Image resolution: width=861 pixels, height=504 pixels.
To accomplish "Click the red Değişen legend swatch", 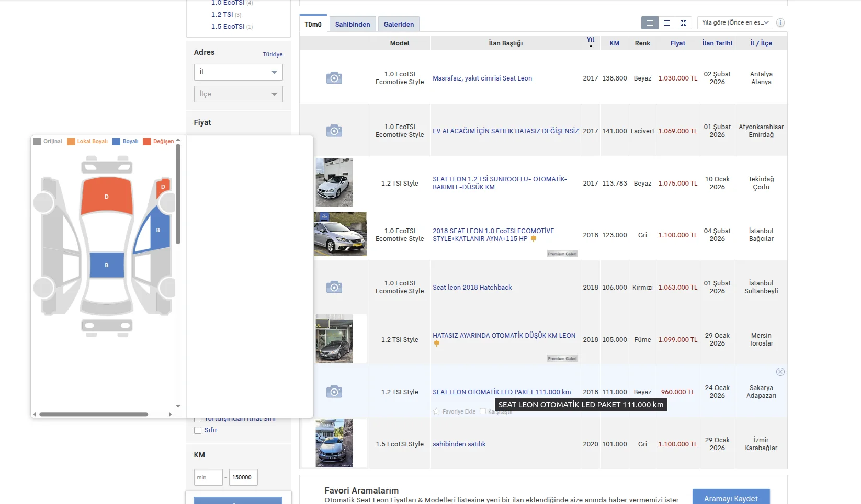I will coord(147,141).
